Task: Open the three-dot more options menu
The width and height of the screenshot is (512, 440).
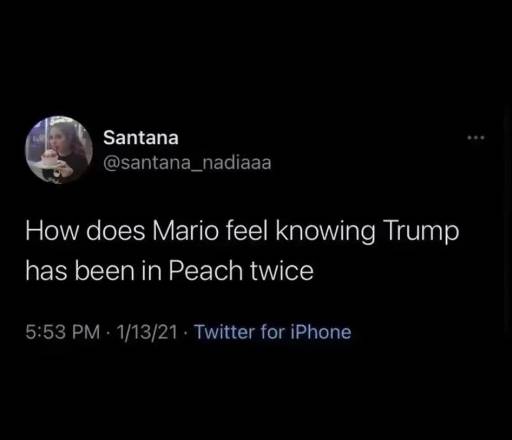Action: tap(476, 137)
